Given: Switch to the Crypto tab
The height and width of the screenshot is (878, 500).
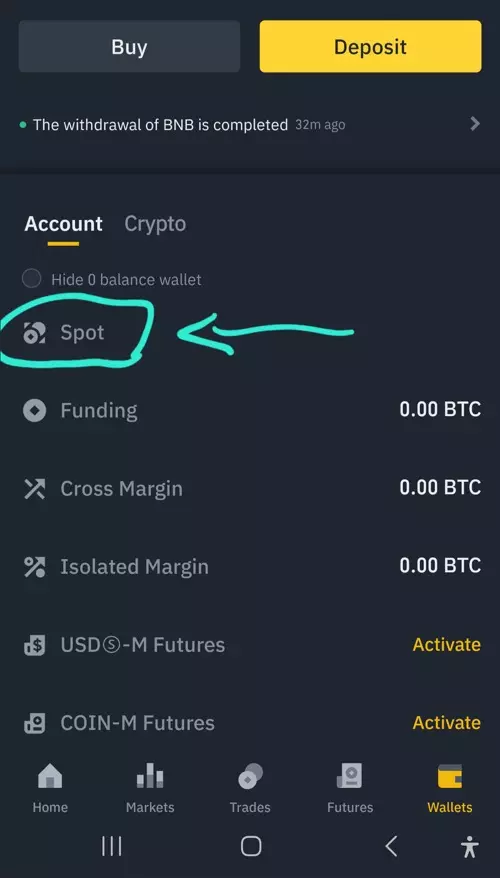Looking at the screenshot, I should pos(155,224).
